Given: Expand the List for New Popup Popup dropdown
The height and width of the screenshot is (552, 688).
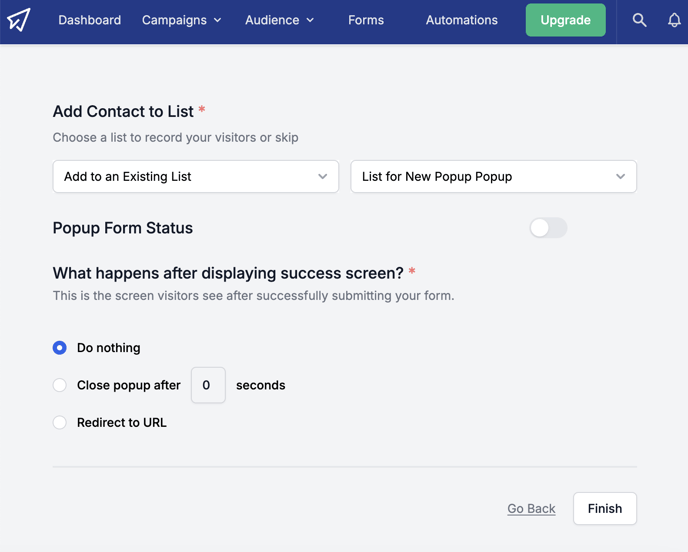Looking at the screenshot, I should coord(493,176).
